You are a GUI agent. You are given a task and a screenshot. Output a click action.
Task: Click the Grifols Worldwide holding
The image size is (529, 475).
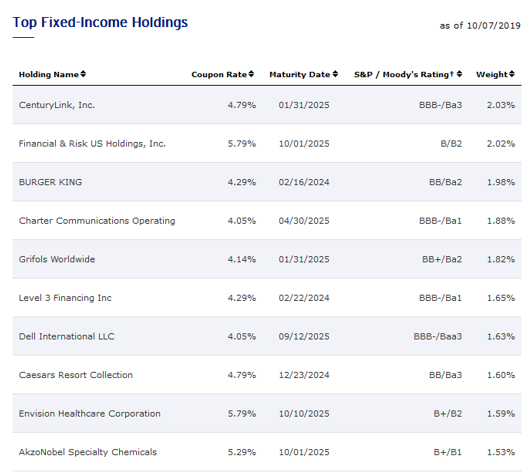[57, 259]
